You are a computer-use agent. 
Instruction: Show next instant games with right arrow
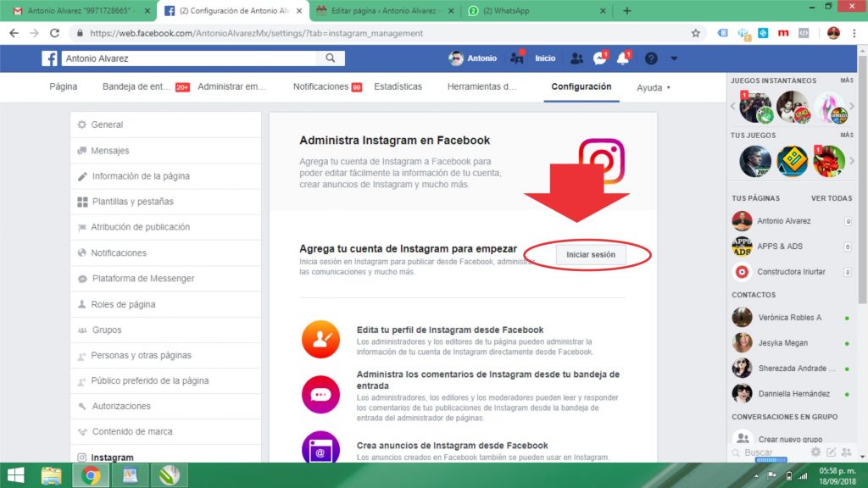[x=851, y=106]
